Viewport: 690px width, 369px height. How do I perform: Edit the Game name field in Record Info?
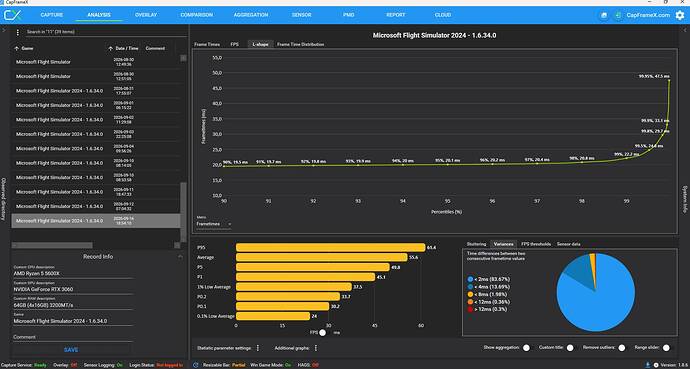(x=73, y=321)
